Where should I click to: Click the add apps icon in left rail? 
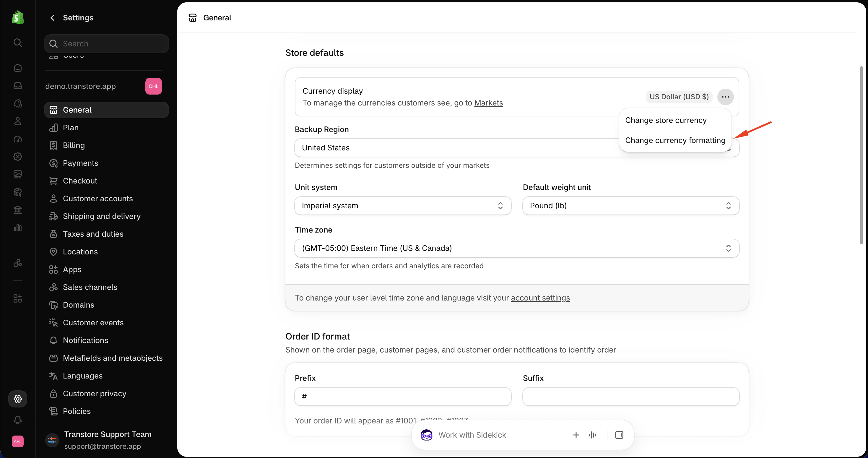[17, 298]
